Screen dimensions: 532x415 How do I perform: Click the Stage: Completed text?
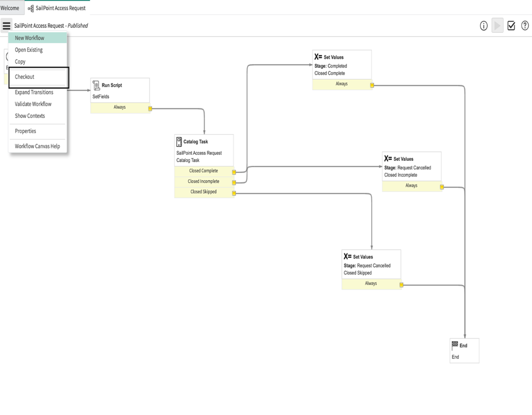(331, 66)
